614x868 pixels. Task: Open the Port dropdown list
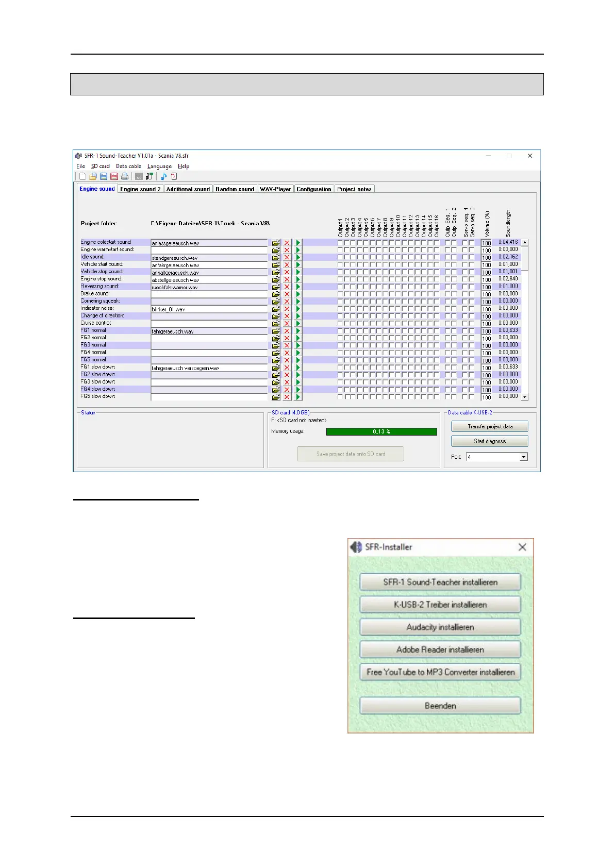(524, 457)
